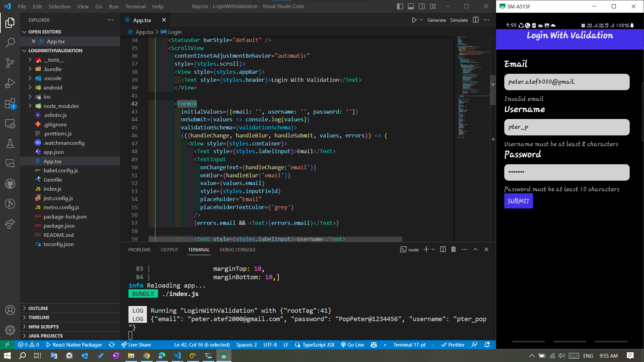Open the Run and Debug view
The height and width of the screenshot is (362, 644).
click(10, 83)
